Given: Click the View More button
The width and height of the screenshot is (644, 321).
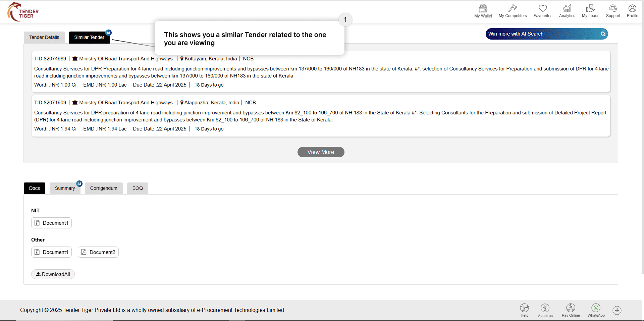Looking at the screenshot, I should [321, 152].
